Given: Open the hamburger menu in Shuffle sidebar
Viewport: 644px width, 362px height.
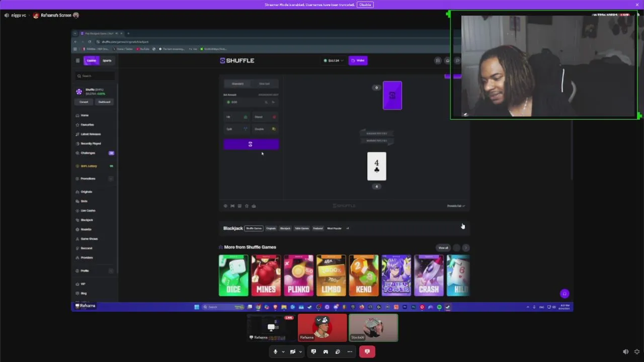Looking at the screenshot, I should point(77,60).
